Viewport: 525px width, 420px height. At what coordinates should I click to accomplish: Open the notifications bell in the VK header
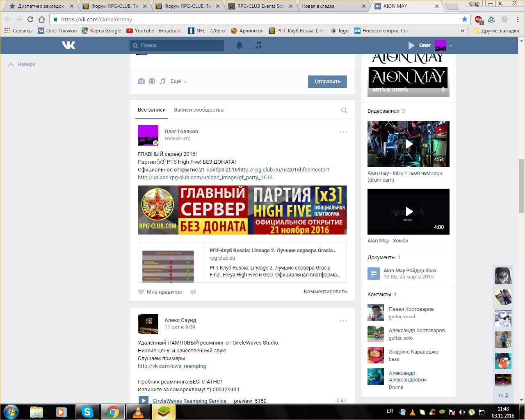pos(240,45)
